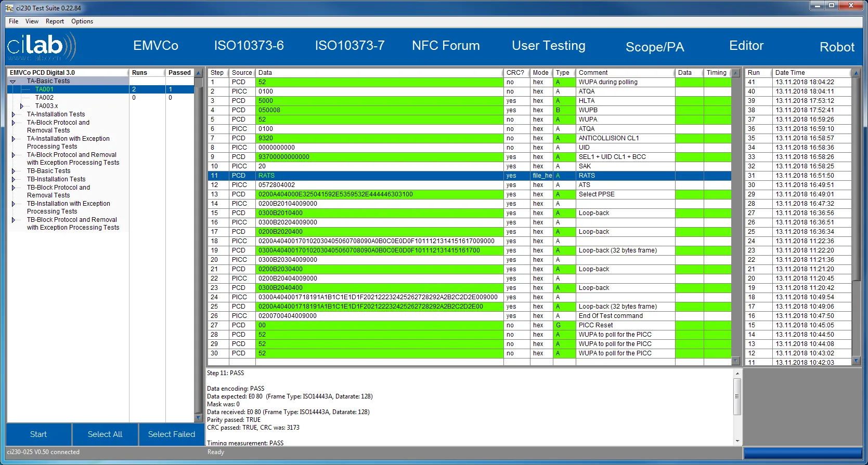Click the log pane scroll-up arrow
The height and width of the screenshot is (465, 868).
point(737,374)
